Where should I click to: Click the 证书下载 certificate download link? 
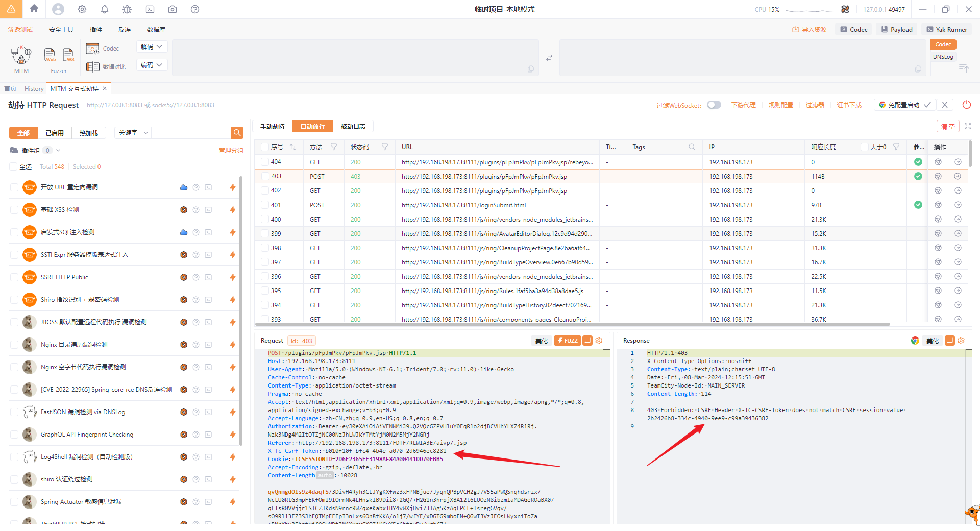click(849, 105)
